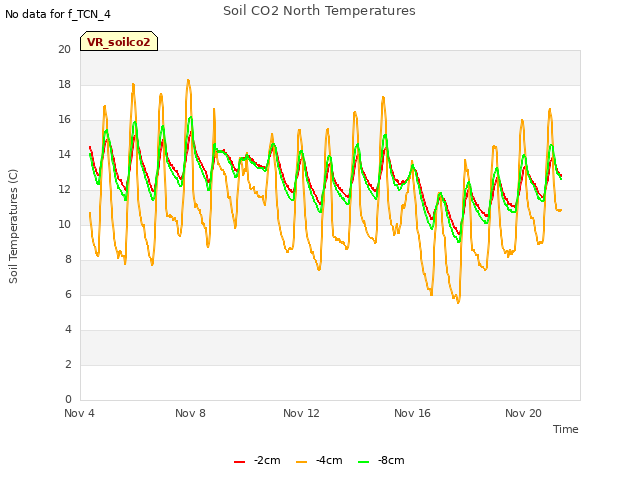Click the y-axis value 4
Viewport: 640px width, 480px height.
[x=68, y=329]
